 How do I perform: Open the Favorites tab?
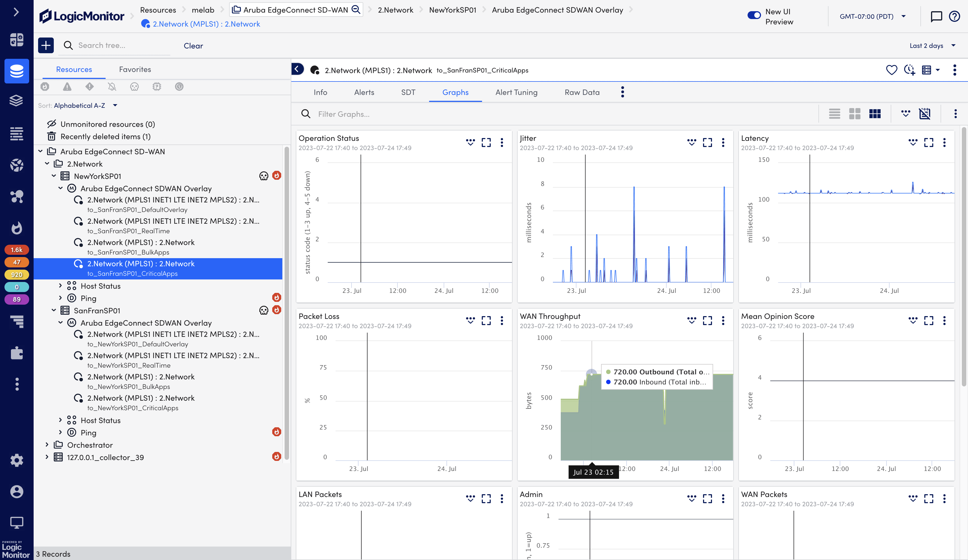(135, 69)
